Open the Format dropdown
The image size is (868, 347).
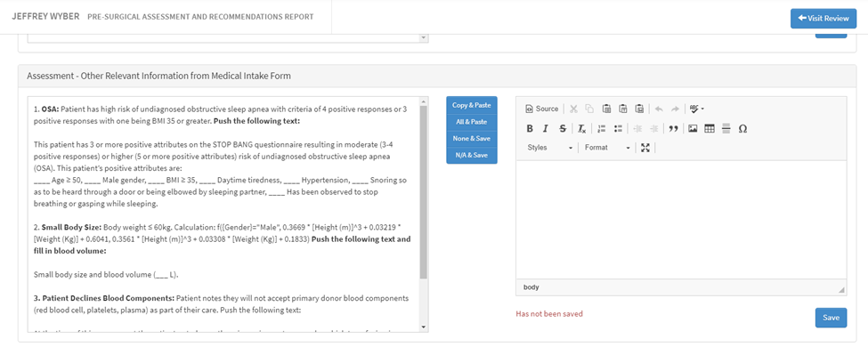pos(607,148)
